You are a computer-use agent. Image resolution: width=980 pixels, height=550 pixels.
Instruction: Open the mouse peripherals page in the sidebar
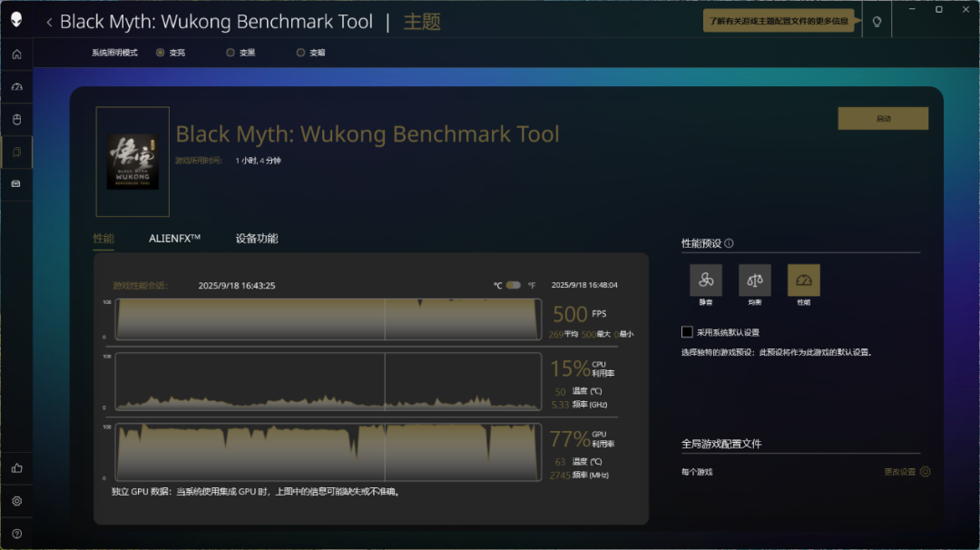point(17,120)
